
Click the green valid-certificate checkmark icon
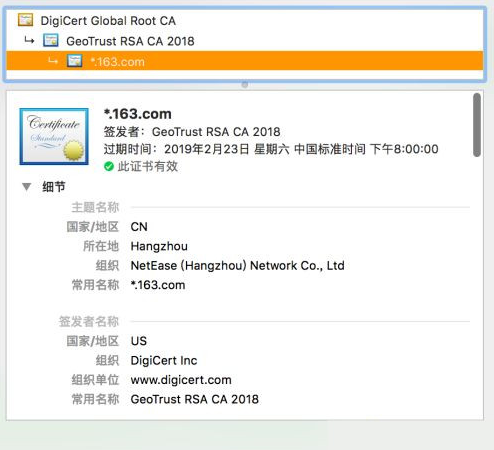[x=109, y=166]
